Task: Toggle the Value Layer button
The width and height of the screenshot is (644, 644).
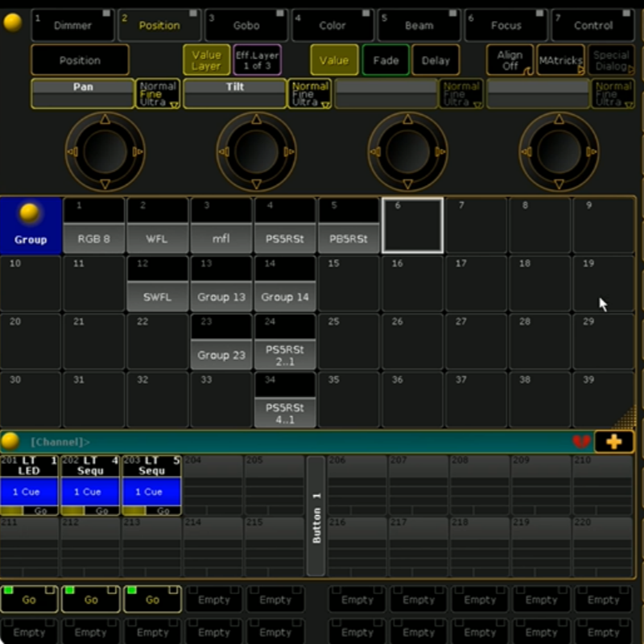Action: click(x=206, y=60)
